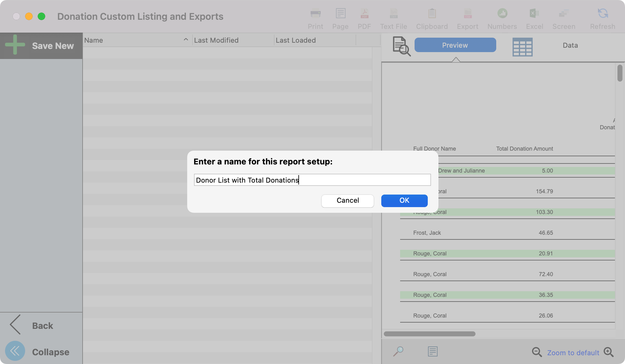Cancel the report name dialog

pyautogui.click(x=347, y=201)
